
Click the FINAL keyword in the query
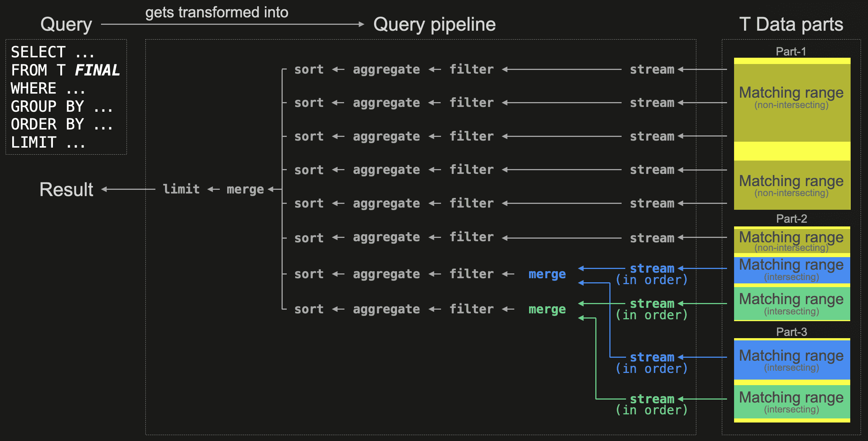click(x=97, y=70)
